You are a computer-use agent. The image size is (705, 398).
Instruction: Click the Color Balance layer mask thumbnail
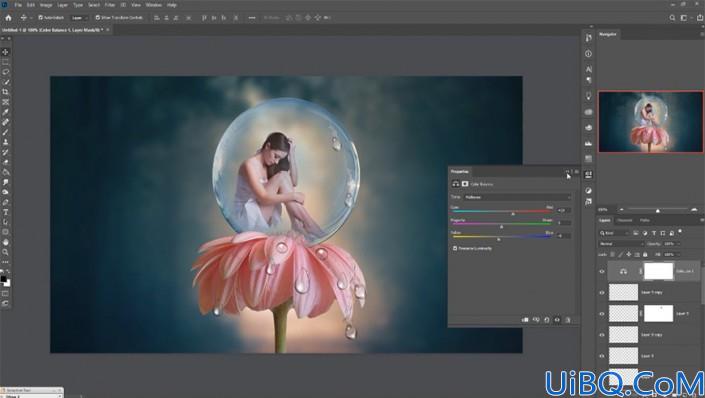point(658,271)
